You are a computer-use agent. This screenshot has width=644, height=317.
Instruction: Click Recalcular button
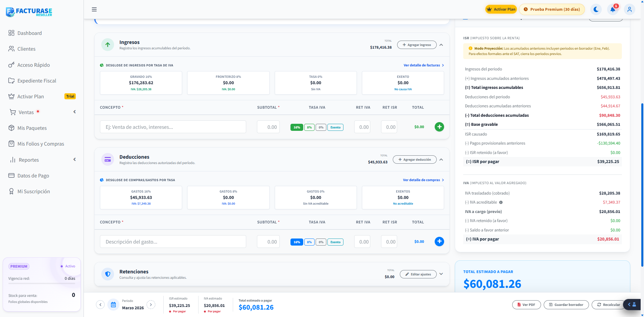click(609, 305)
